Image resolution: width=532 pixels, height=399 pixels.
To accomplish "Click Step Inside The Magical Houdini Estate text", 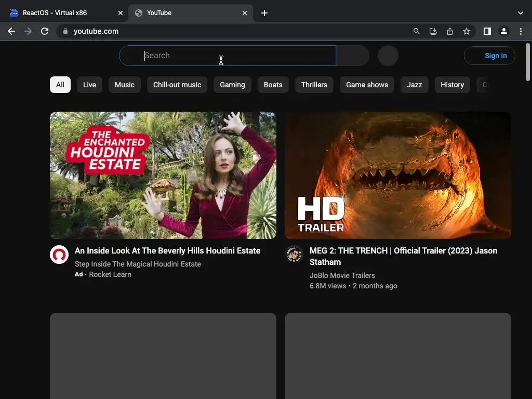I will pos(138,264).
